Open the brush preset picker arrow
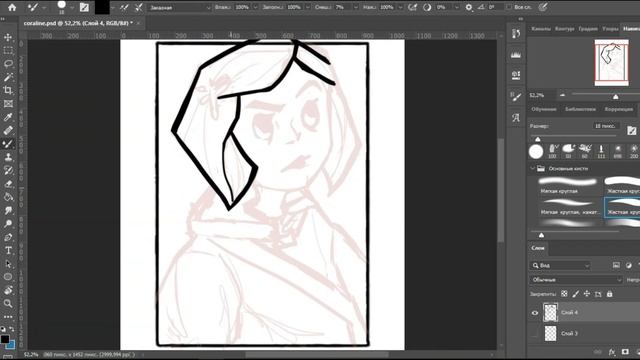 click(x=72, y=8)
